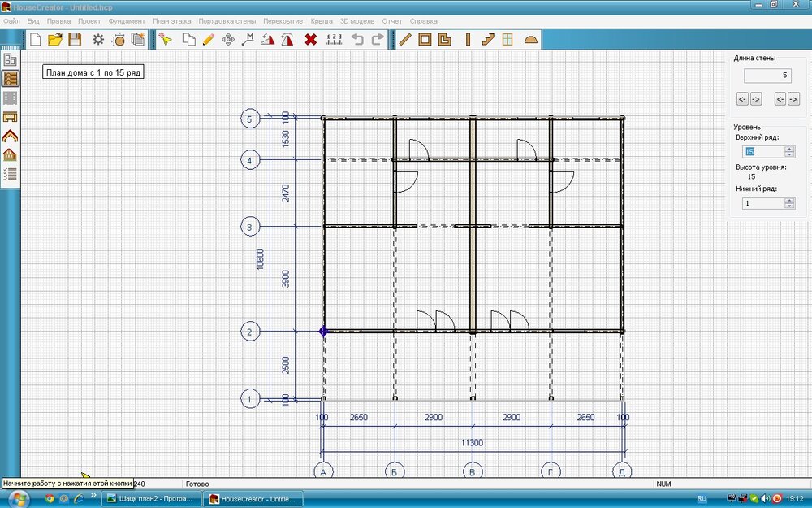Save the project with floppy disk icon
This screenshot has width=812, height=508.
(x=74, y=39)
